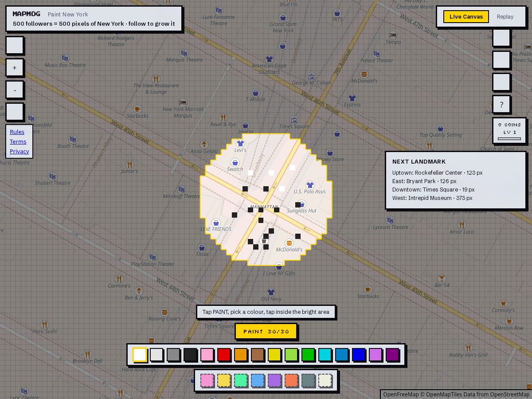Zoom in with the plus button
Screen dimensions: 532x399
[15, 68]
